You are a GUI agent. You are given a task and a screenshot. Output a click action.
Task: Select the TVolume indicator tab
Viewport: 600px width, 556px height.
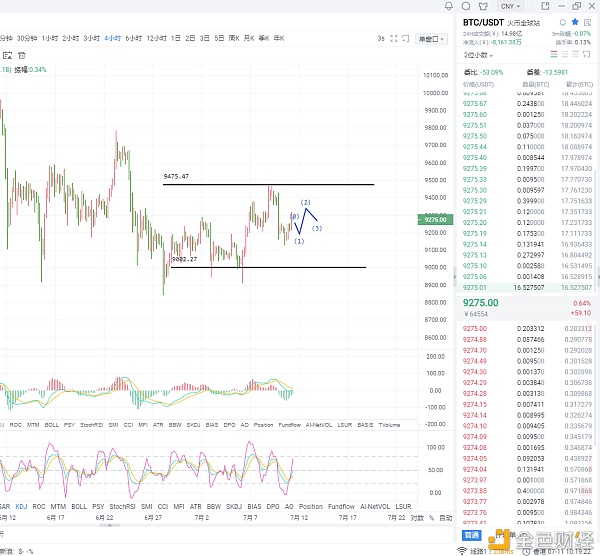point(389,425)
